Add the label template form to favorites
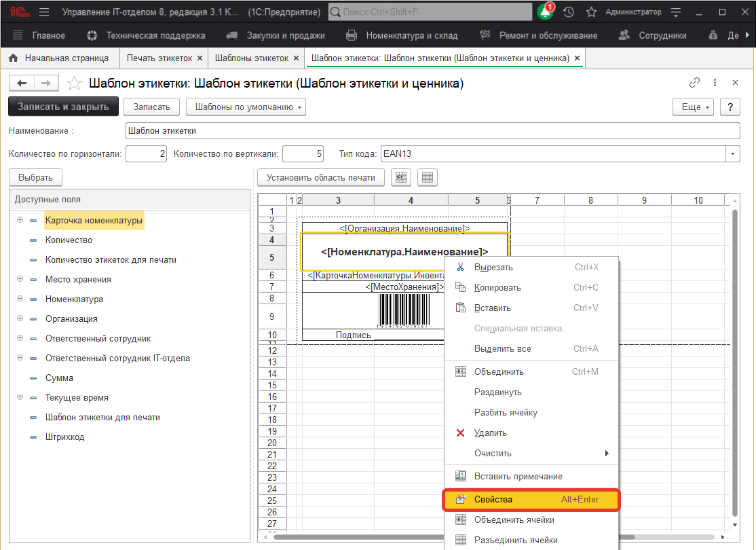Image resolution: width=756 pixels, height=550 pixels. [74, 84]
